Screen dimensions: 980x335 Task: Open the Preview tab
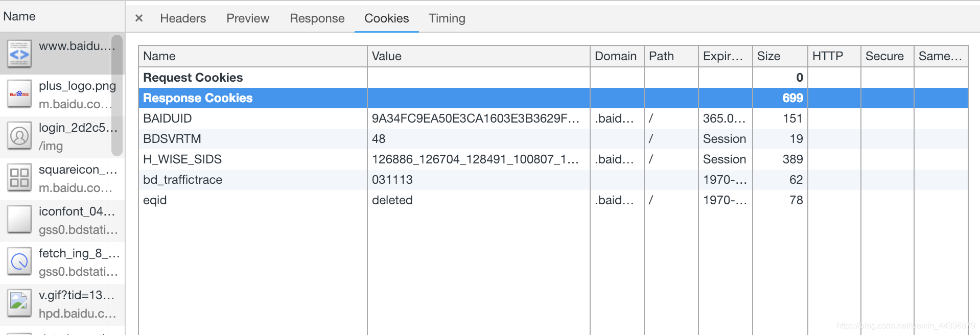tap(248, 18)
